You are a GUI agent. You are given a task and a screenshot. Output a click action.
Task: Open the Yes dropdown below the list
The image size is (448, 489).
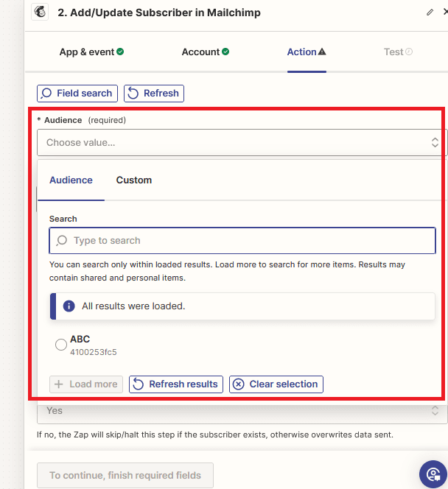click(236, 410)
